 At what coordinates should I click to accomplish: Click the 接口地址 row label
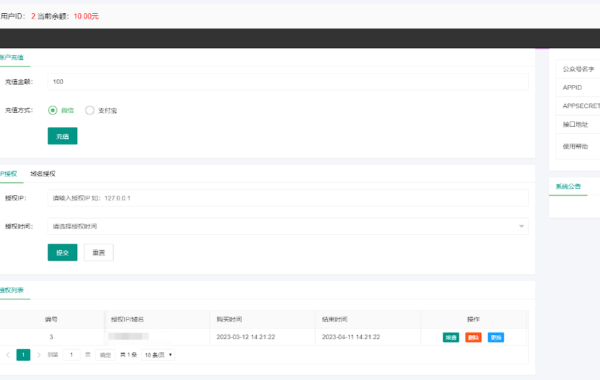click(575, 124)
